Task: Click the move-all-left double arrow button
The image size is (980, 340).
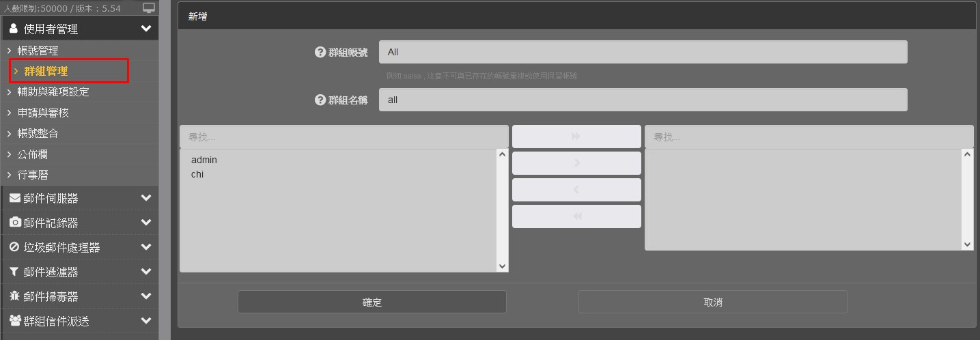Action: pyautogui.click(x=576, y=216)
